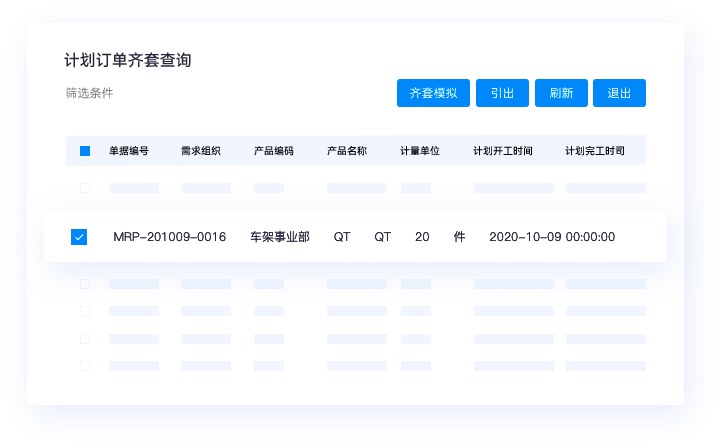Tick the checkbox in row above MRP-201009-0016

pyautogui.click(x=85, y=187)
